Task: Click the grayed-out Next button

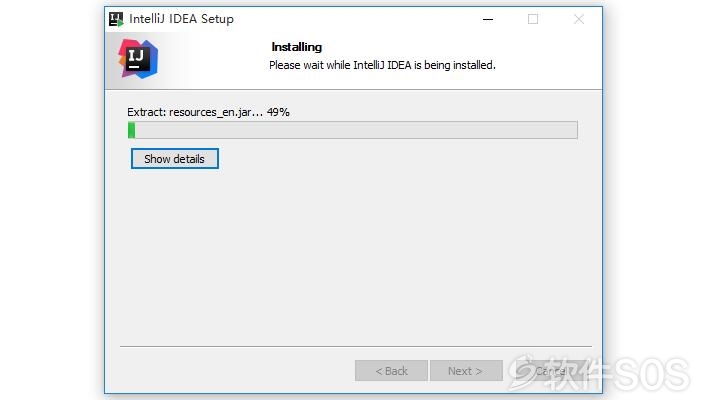Action: (x=466, y=371)
